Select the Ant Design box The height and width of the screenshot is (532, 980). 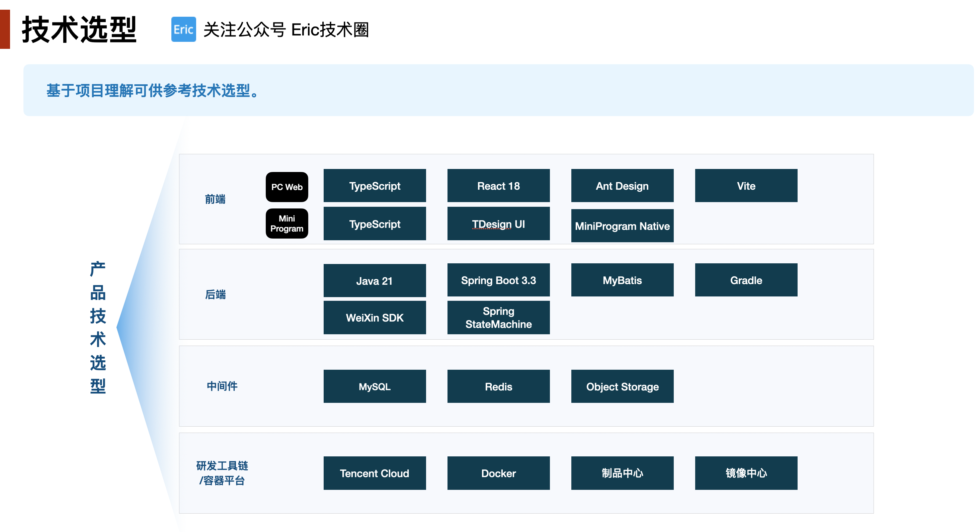(x=623, y=186)
